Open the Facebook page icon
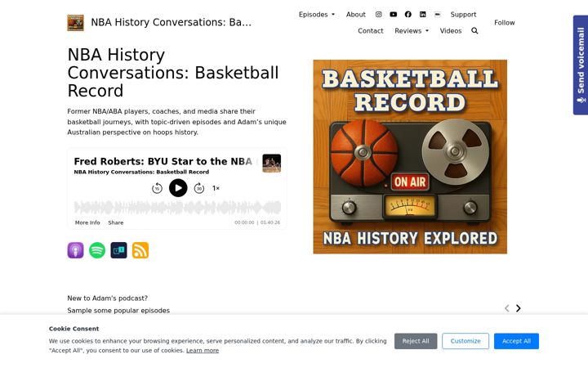This screenshot has width=588, height=368. tap(408, 14)
